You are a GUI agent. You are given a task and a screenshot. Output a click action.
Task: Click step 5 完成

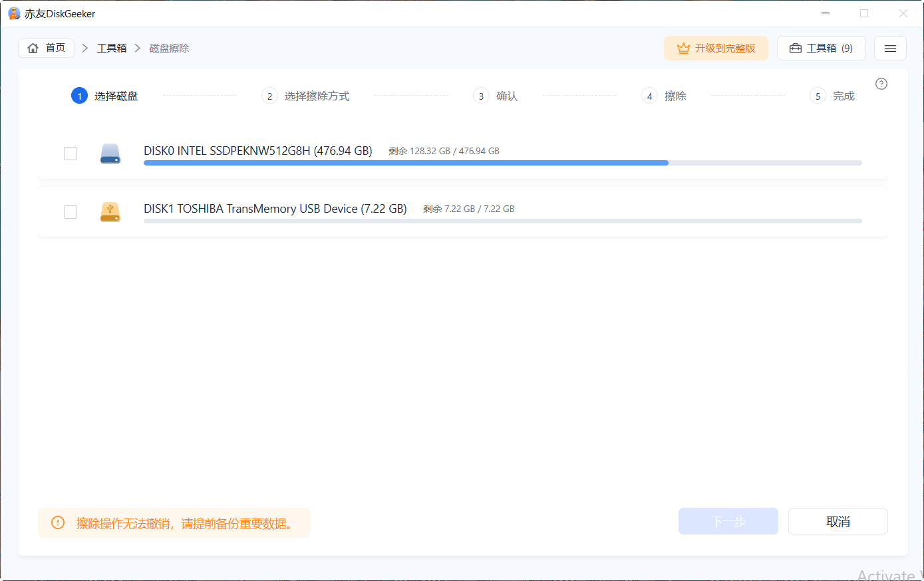coord(832,96)
